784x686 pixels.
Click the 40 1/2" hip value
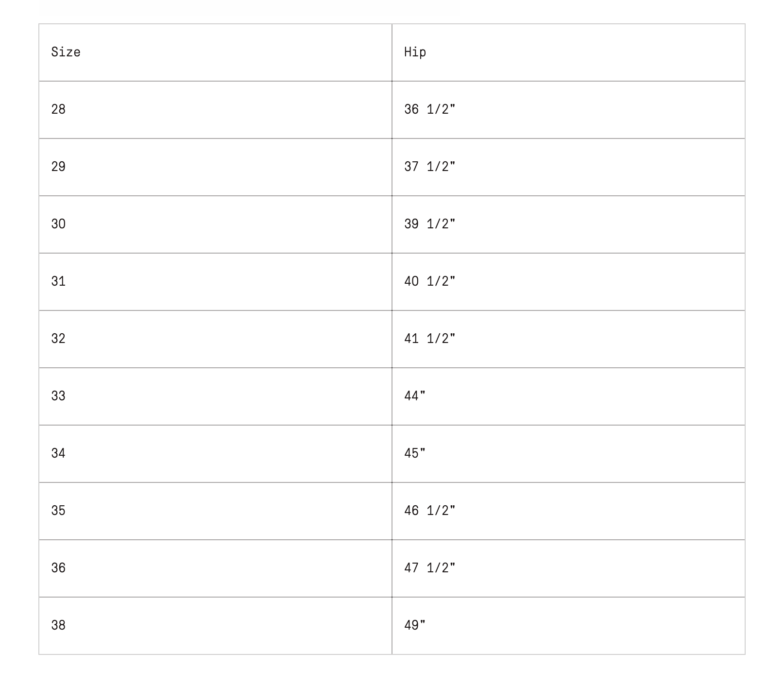[x=430, y=281]
